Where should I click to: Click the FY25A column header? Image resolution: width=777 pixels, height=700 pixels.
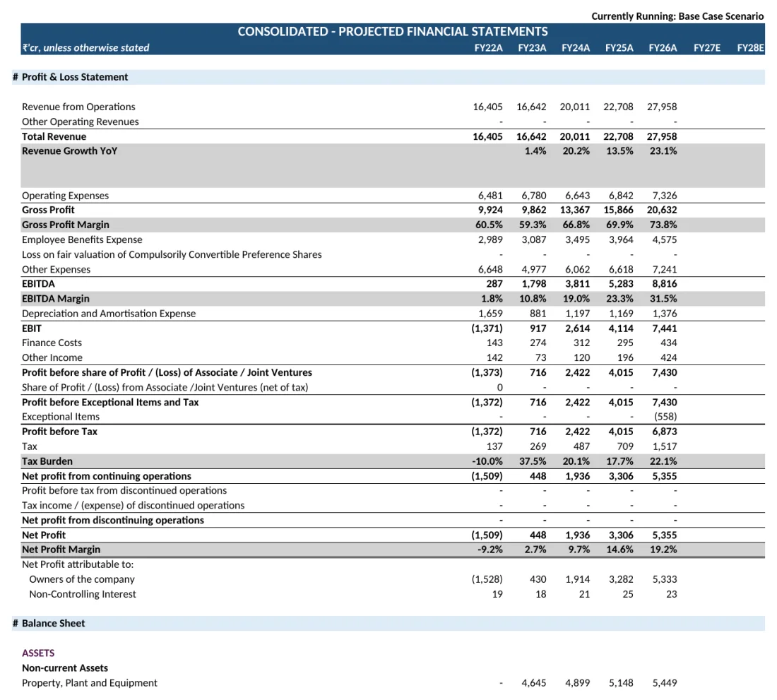619,48
